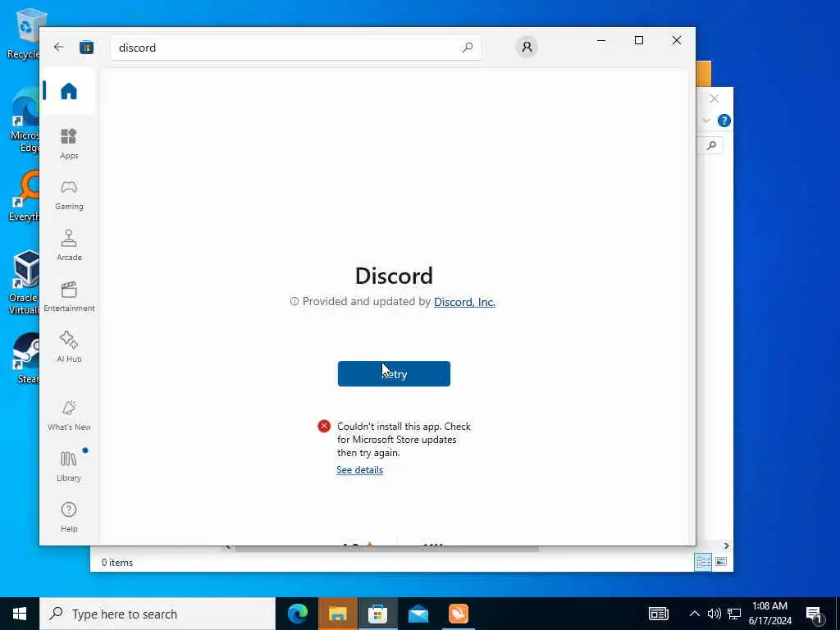Click the Store search field containing discord
Viewport: 840px width, 630px height.
coord(295,47)
